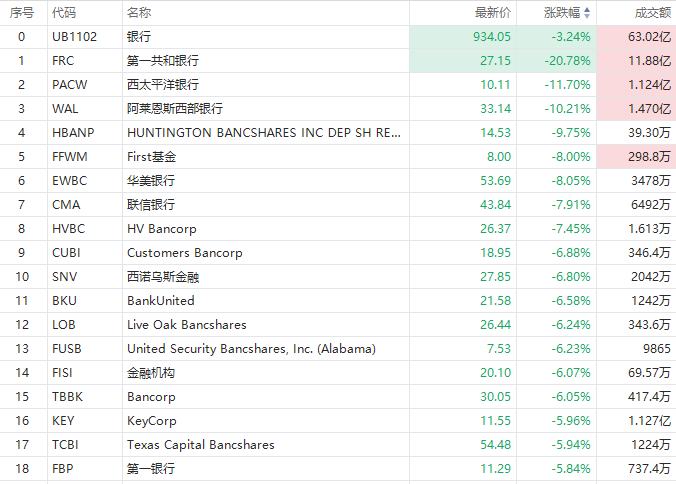The image size is (676, 484).
Task: Sort by the 成交额 column header
Action: (x=653, y=13)
